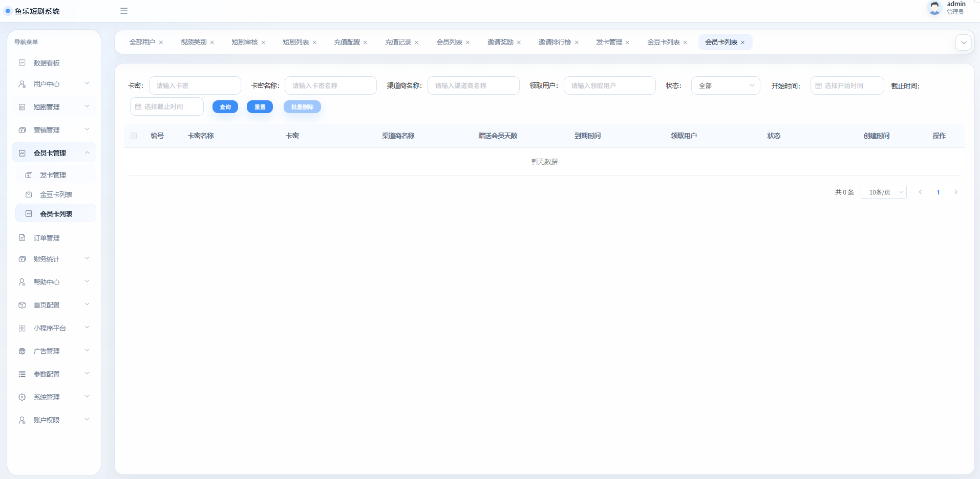Click the admin avatar icon
The width and height of the screenshot is (980, 479).
(x=935, y=8)
